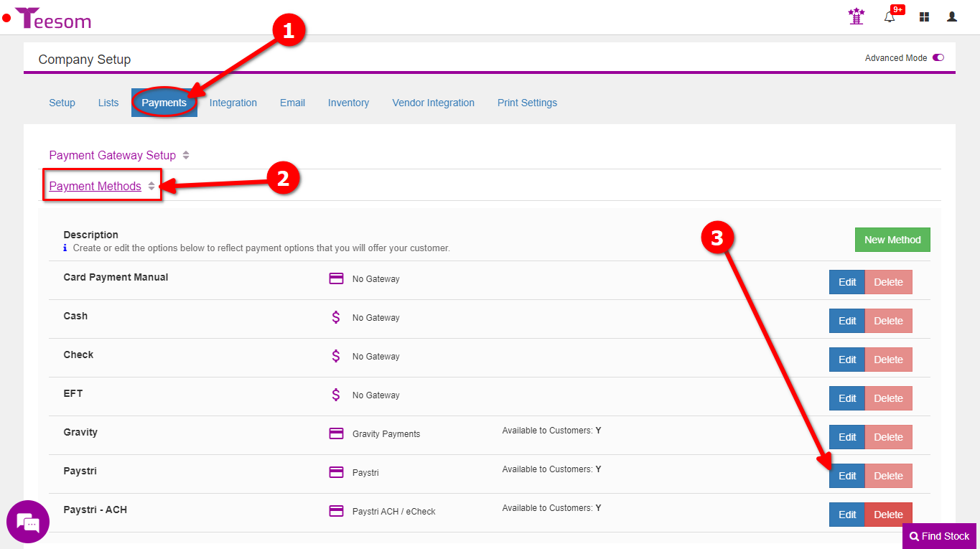Click the Cash method name
The height and width of the screenshot is (549, 980).
coord(75,316)
